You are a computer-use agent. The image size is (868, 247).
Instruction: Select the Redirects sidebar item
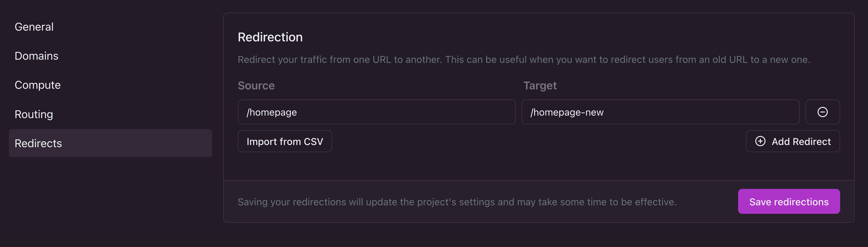[39, 143]
